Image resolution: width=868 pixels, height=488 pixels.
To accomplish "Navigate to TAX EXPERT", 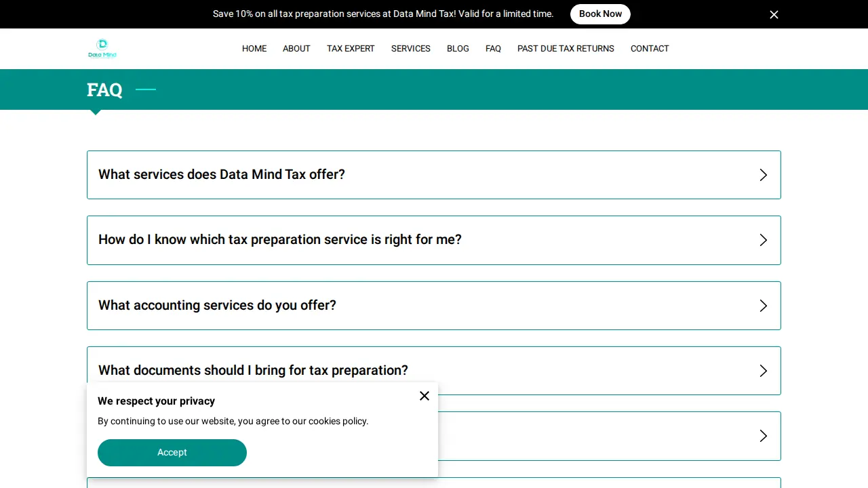I will tap(351, 49).
